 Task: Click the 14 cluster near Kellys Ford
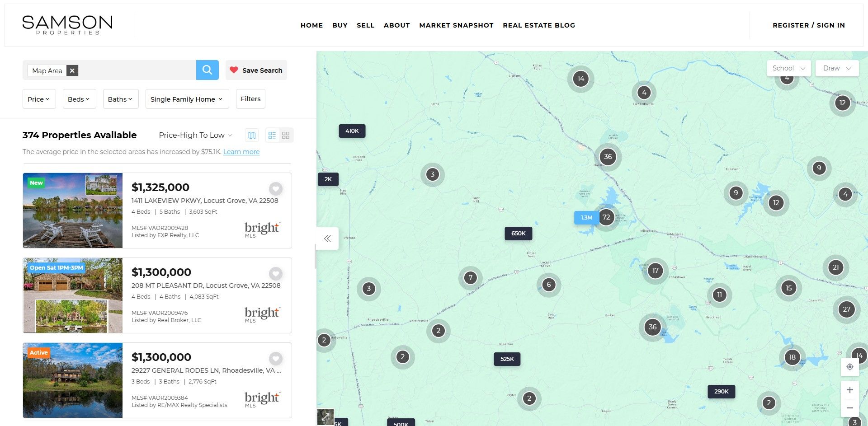click(x=581, y=79)
